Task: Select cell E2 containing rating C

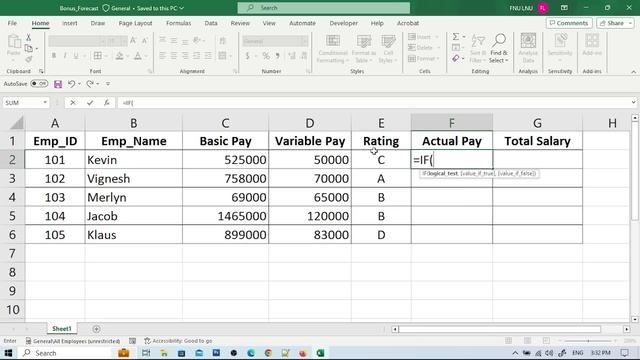Action: coord(381,160)
